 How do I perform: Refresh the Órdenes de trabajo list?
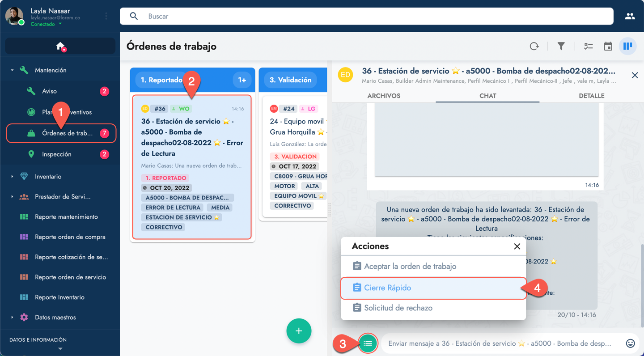tap(534, 46)
